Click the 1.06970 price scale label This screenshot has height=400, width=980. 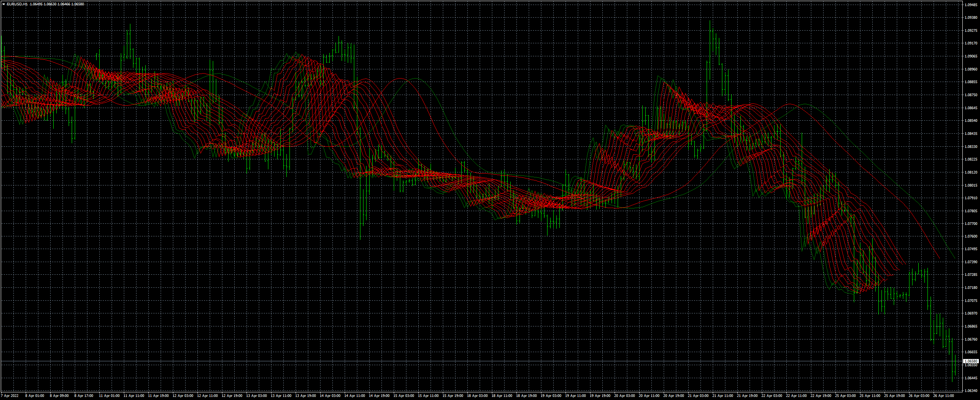pyautogui.click(x=971, y=313)
